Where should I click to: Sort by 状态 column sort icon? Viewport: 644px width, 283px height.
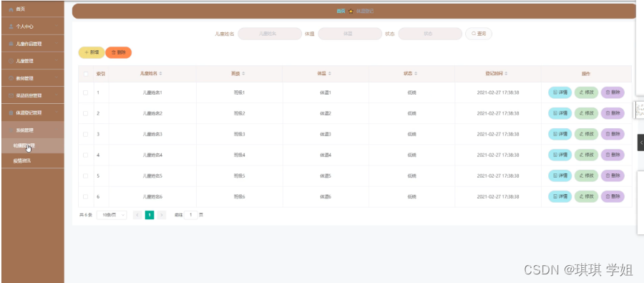click(416, 74)
